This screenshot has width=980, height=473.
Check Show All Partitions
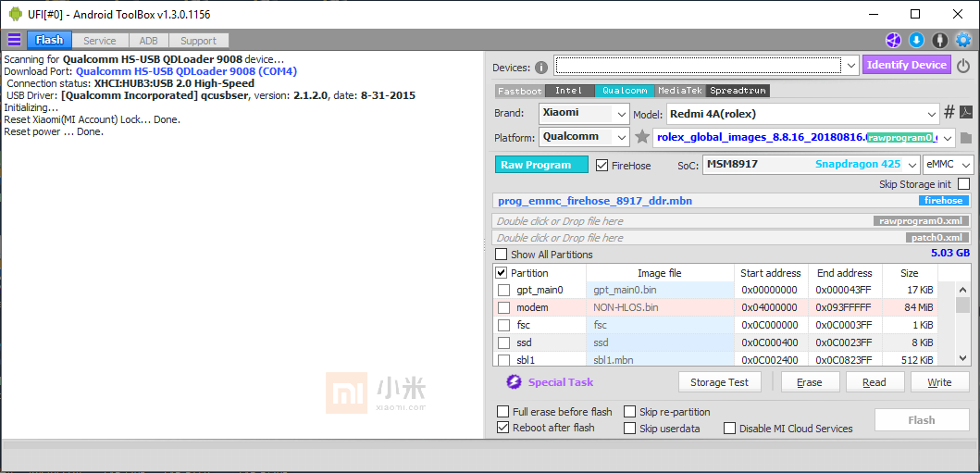pos(502,255)
